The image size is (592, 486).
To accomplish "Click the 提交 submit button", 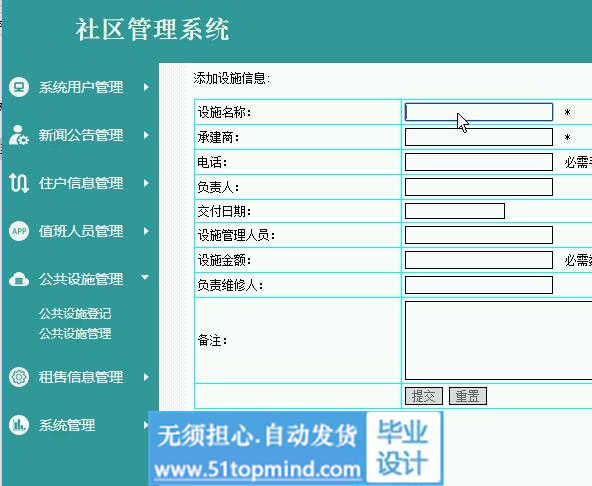I will coord(424,396).
